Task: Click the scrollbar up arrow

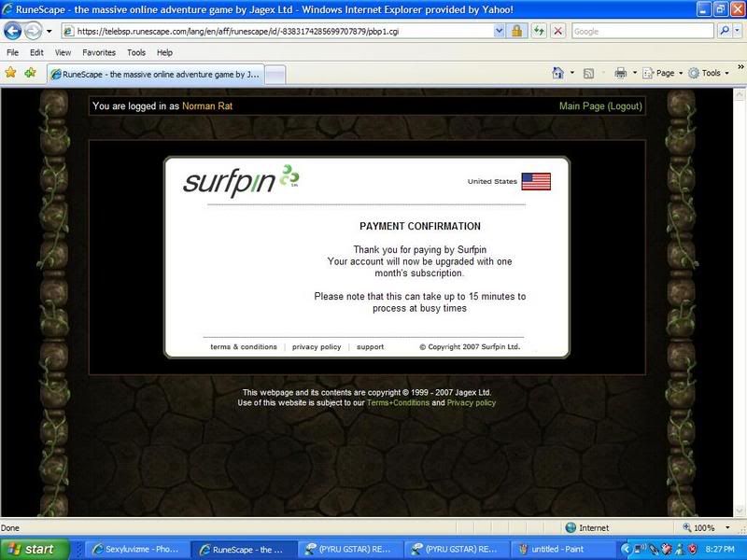Action: (740, 94)
